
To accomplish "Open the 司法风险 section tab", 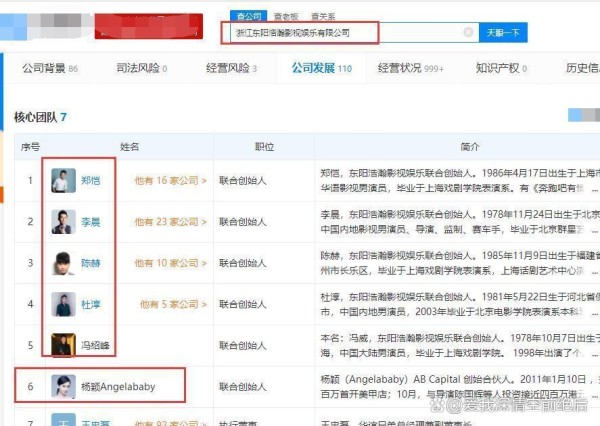I will 142,69.
